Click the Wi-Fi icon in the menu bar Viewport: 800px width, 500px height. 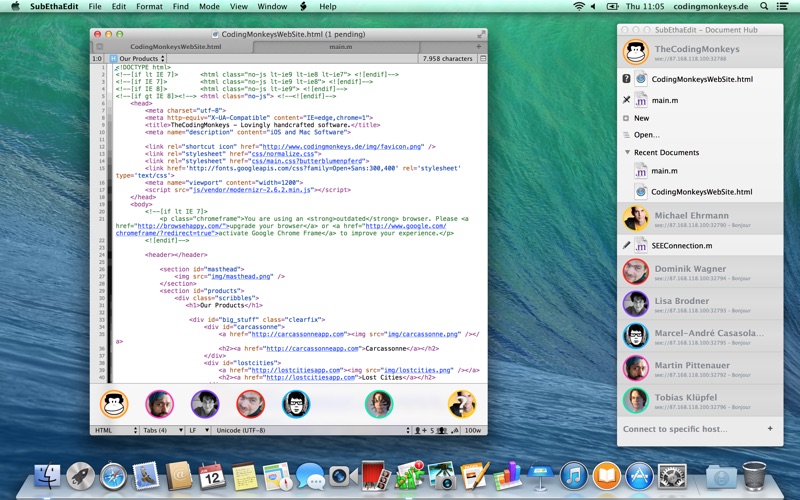coord(579,6)
